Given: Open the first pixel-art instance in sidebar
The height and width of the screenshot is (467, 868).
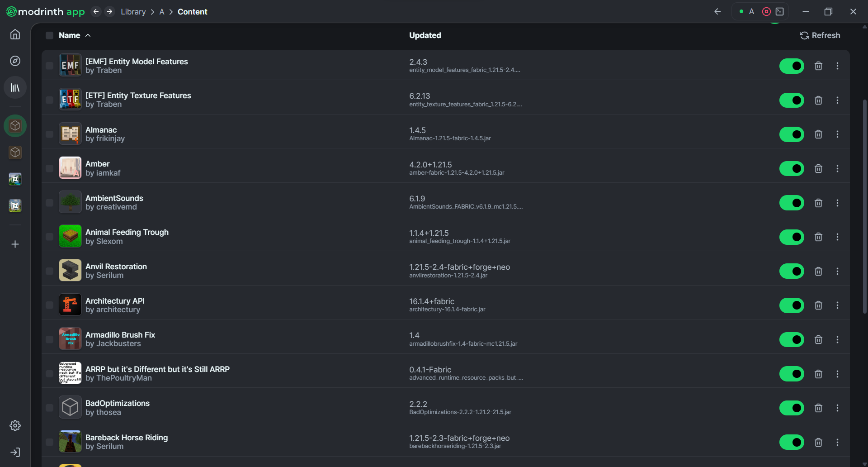Looking at the screenshot, I should point(15,179).
